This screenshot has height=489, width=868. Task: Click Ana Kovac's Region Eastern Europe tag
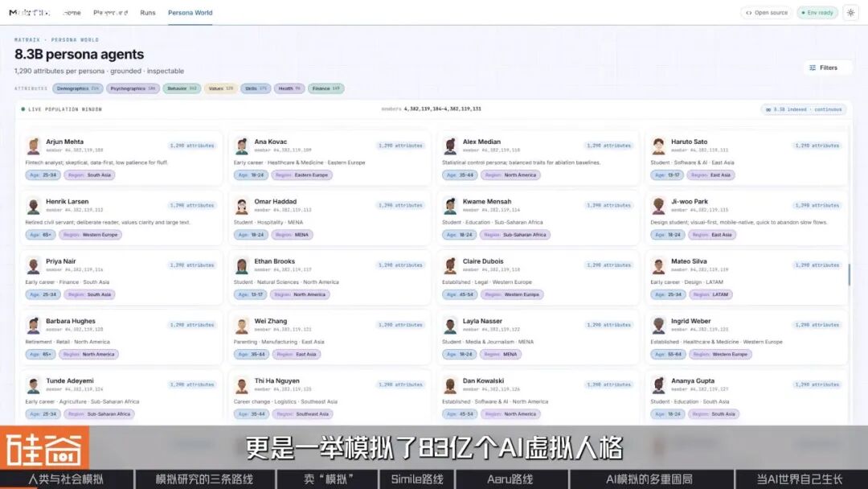coord(301,175)
